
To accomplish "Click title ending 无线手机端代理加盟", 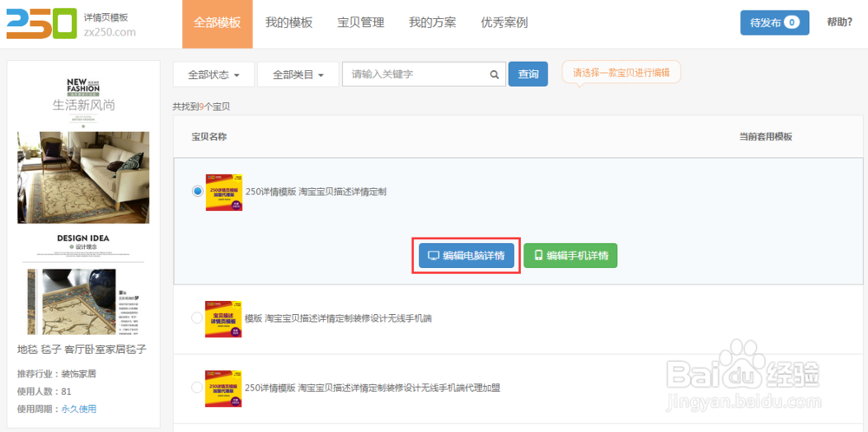I will (372, 388).
